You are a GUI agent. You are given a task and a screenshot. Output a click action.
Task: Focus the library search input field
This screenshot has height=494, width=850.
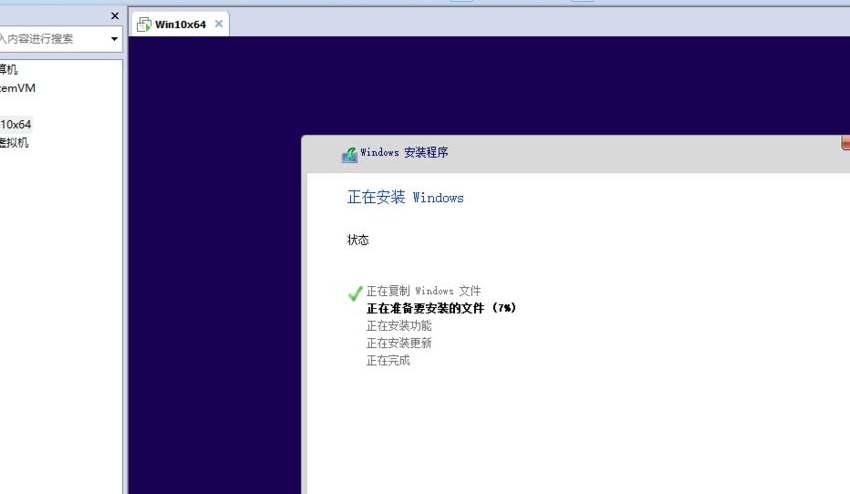coord(53,39)
